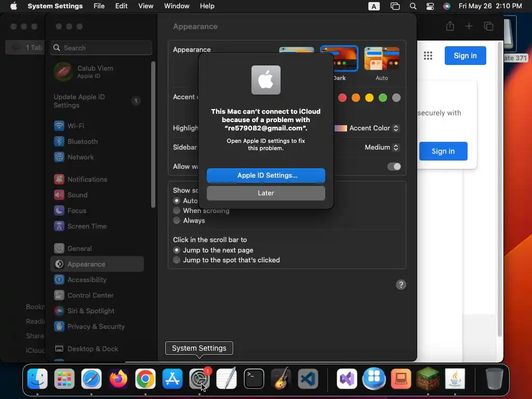Viewport: 532px width, 399px height.
Task: Open the Window menu
Action: click(x=177, y=6)
